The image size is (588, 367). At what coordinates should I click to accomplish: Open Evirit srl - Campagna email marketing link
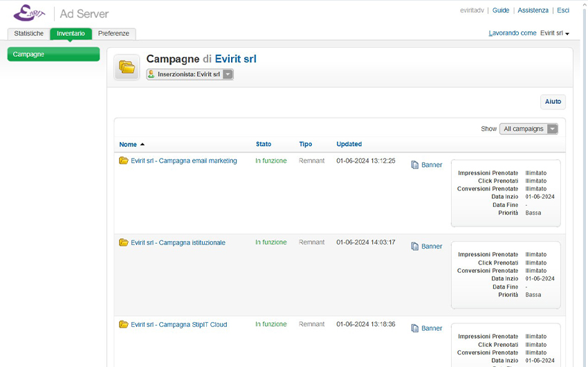tap(183, 161)
